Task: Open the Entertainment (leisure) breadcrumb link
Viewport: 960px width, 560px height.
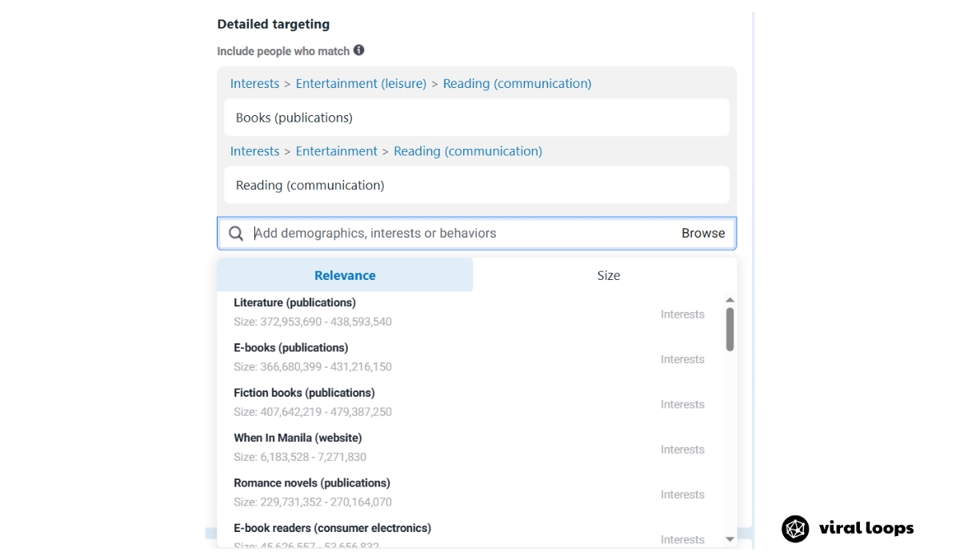Action: tap(361, 83)
